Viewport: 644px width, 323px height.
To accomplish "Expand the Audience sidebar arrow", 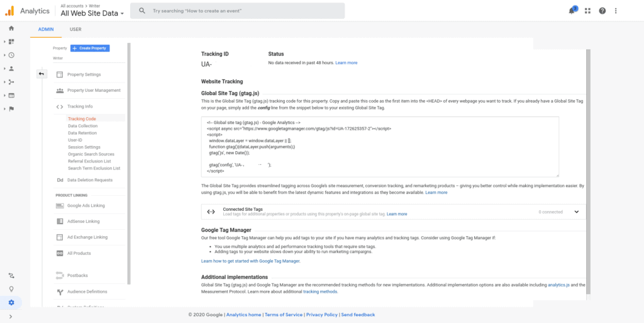I will coord(4,69).
